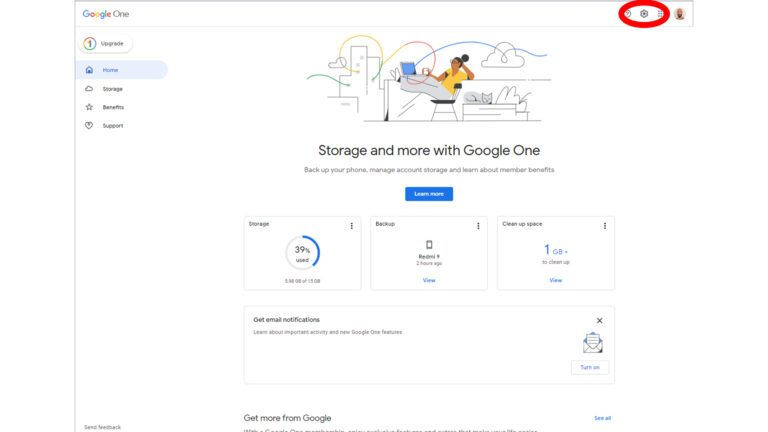Click Turn on for email notifications

(x=590, y=367)
